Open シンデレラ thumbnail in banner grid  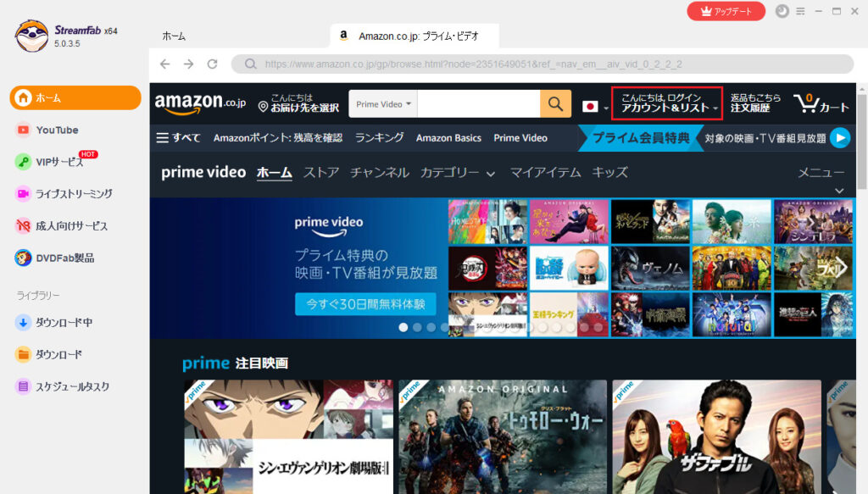pyautogui.click(x=813, y=222)
